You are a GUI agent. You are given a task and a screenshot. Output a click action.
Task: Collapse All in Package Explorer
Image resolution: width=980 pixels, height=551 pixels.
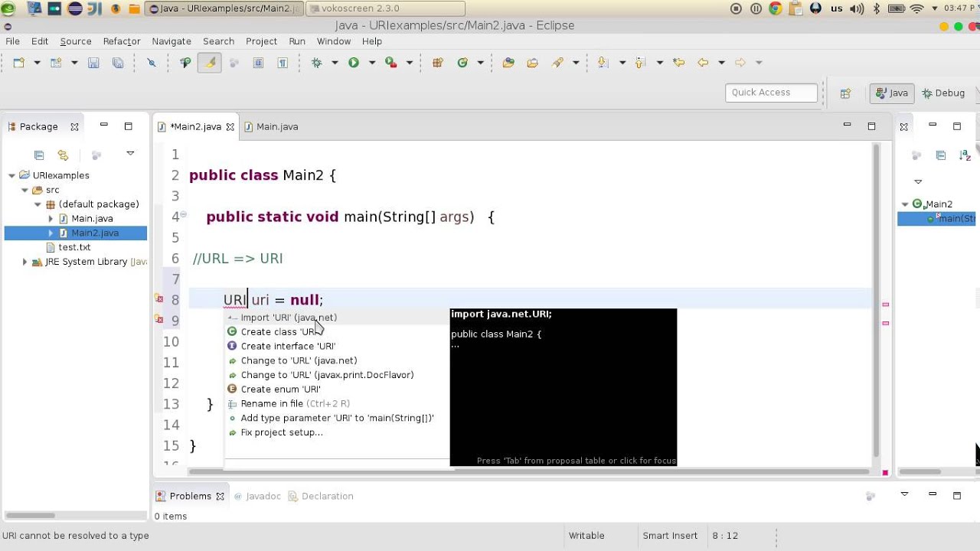pyautogui.click(x=39, y=155)
